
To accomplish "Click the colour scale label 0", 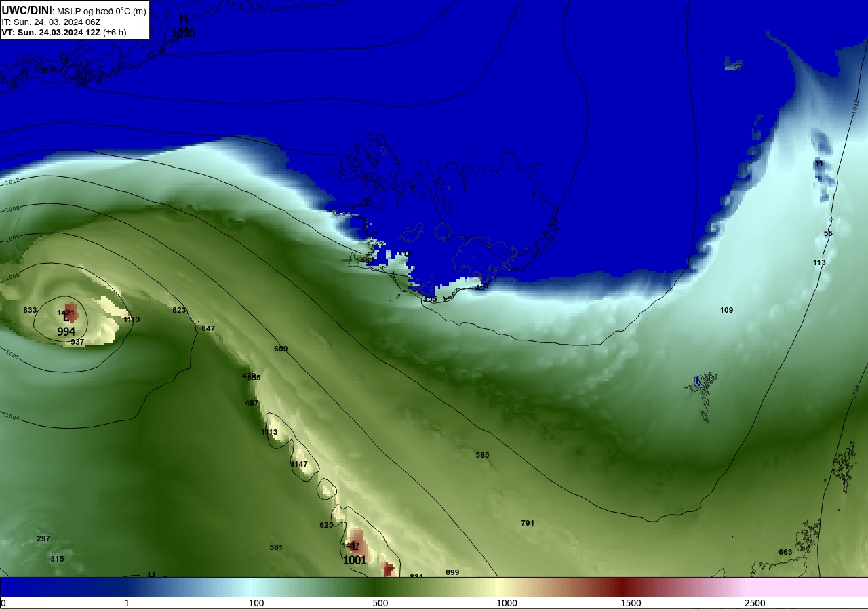I will point(3,603).
